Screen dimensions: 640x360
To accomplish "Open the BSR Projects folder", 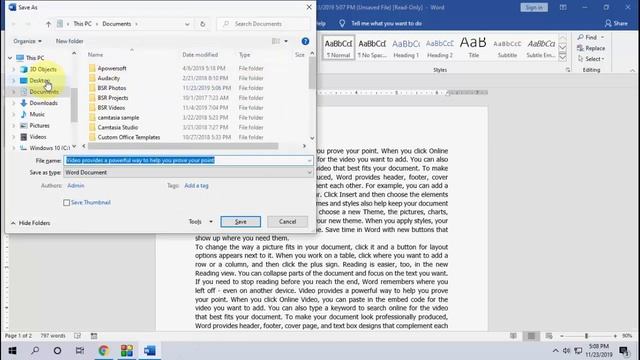I will click(113, 98).
